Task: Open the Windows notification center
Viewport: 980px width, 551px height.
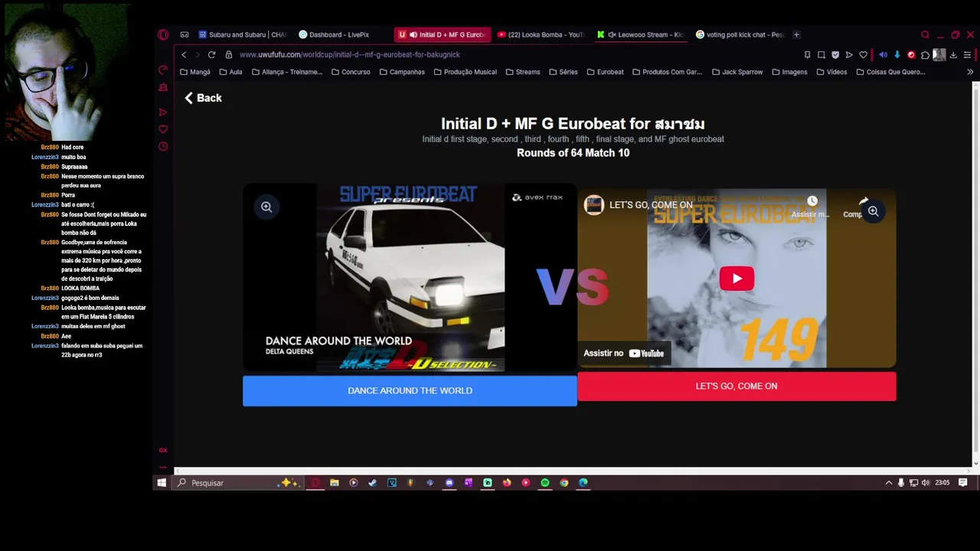Action: [963, 483]
